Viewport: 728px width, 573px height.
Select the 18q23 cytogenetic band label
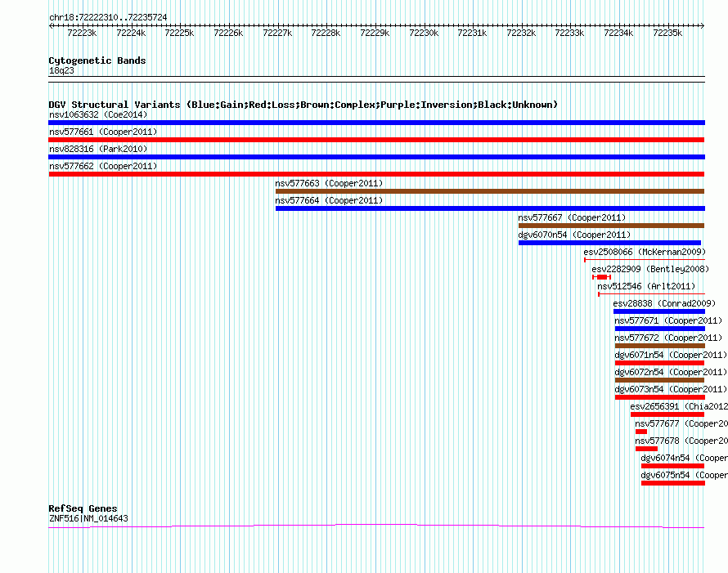click(x=61, y=70)
